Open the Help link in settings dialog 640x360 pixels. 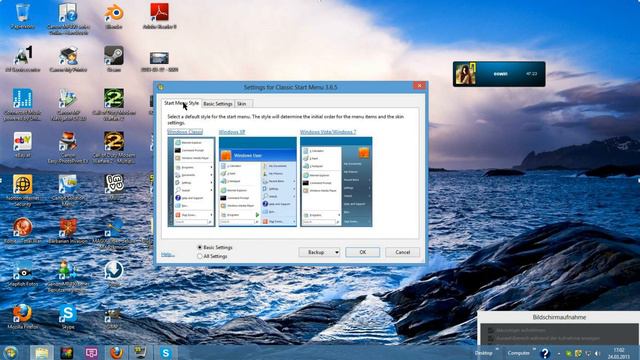(167, 254)
